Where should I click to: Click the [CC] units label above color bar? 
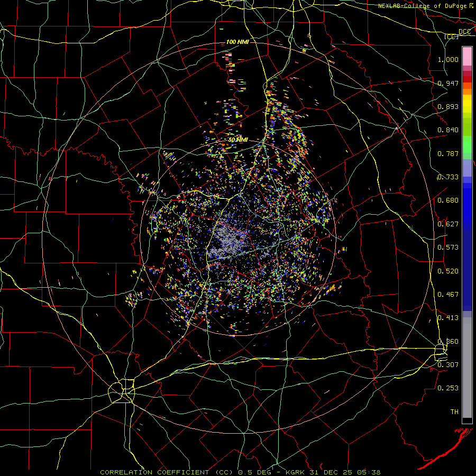pos(452,36)
